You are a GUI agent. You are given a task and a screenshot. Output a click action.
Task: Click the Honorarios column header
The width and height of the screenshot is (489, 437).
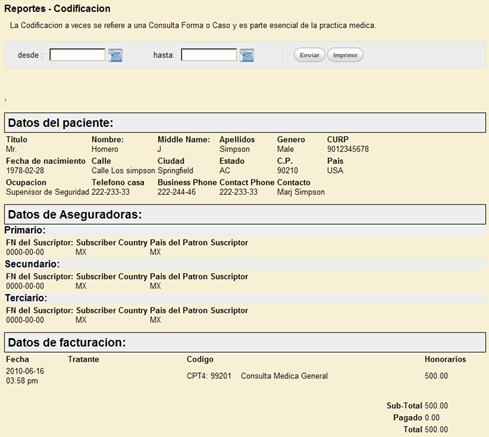point(445,359)
